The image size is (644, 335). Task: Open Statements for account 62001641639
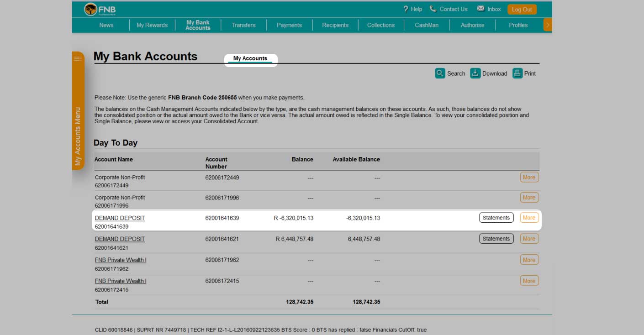tap(496, 218)
